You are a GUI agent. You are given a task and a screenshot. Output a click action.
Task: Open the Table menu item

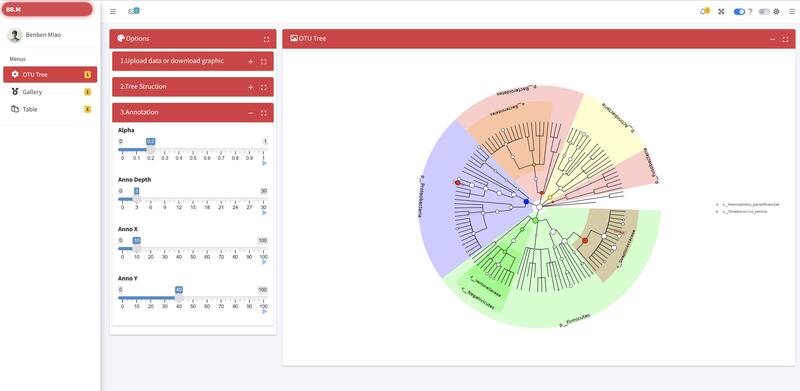[50, 109]
